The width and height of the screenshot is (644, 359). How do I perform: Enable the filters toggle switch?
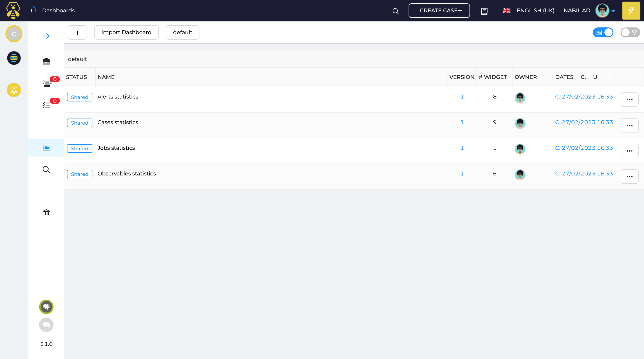tap(630, 32)
